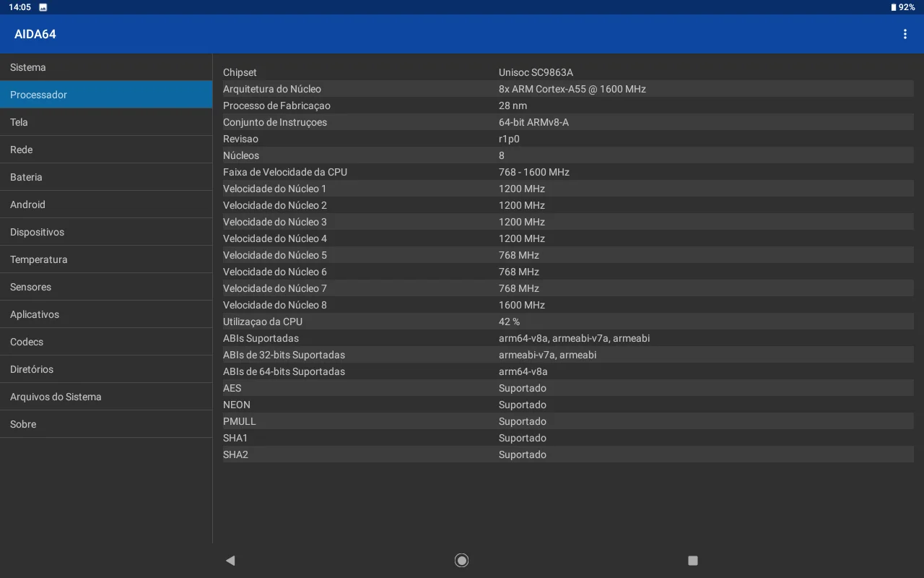The image size is (924, 578).
Task: Tap the clock showing 14:05
Action: pos(19,7)
